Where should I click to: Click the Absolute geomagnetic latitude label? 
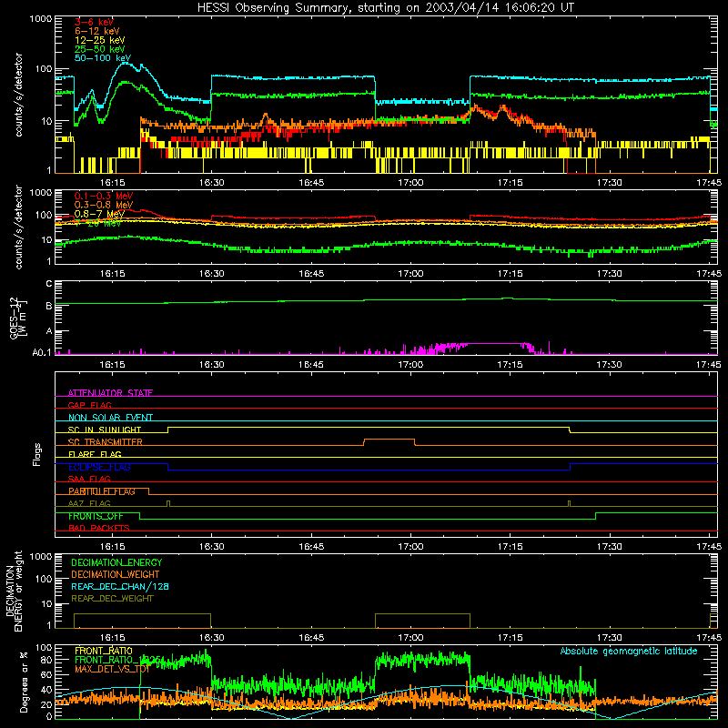click(x=629, y=651)
